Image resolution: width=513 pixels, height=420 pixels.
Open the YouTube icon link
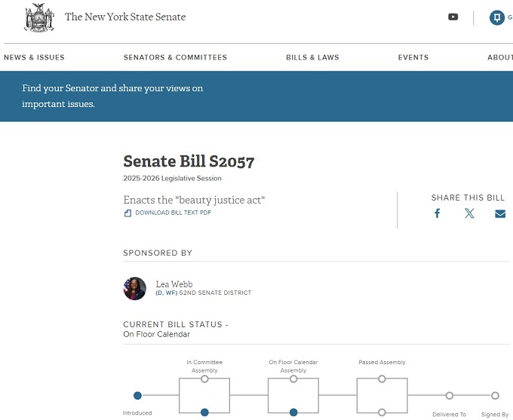point(453,17)
